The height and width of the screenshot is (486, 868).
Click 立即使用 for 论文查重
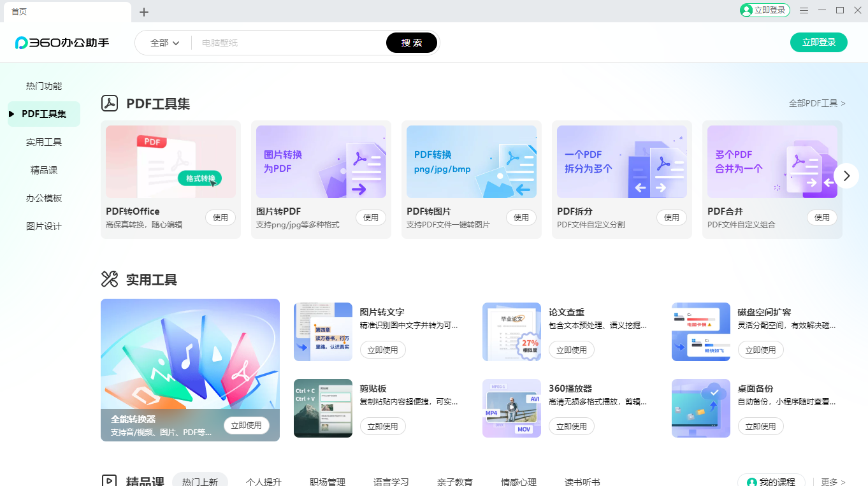click(572, 350)
